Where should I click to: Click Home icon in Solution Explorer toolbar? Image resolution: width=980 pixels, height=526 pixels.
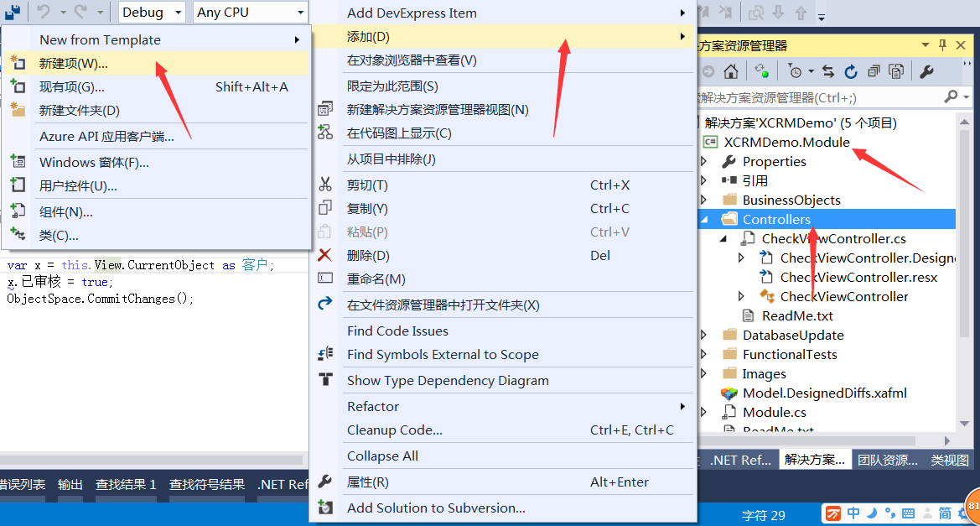tap(731, 71)
